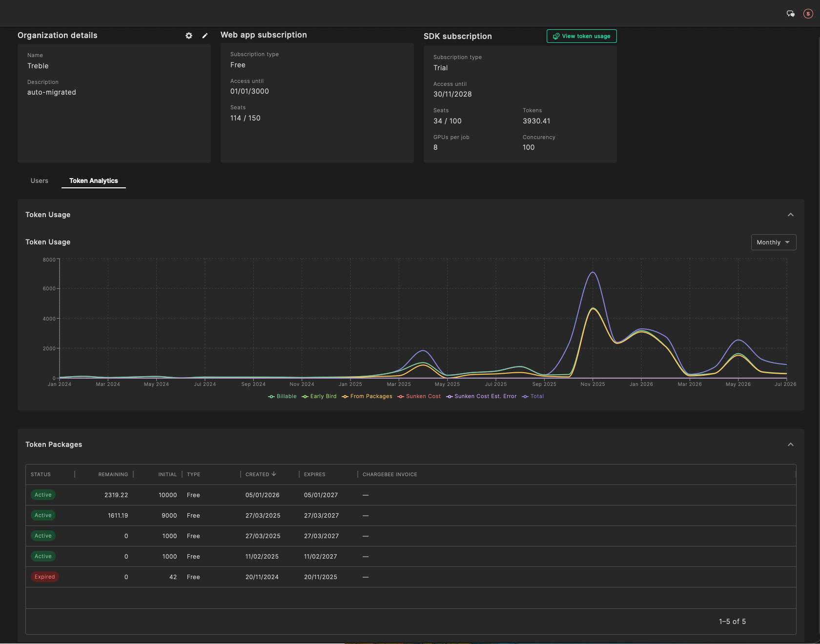The image size is (820, 644).
Task: Click the tokens value 3930.41
Action: click(x=536, y=121)
